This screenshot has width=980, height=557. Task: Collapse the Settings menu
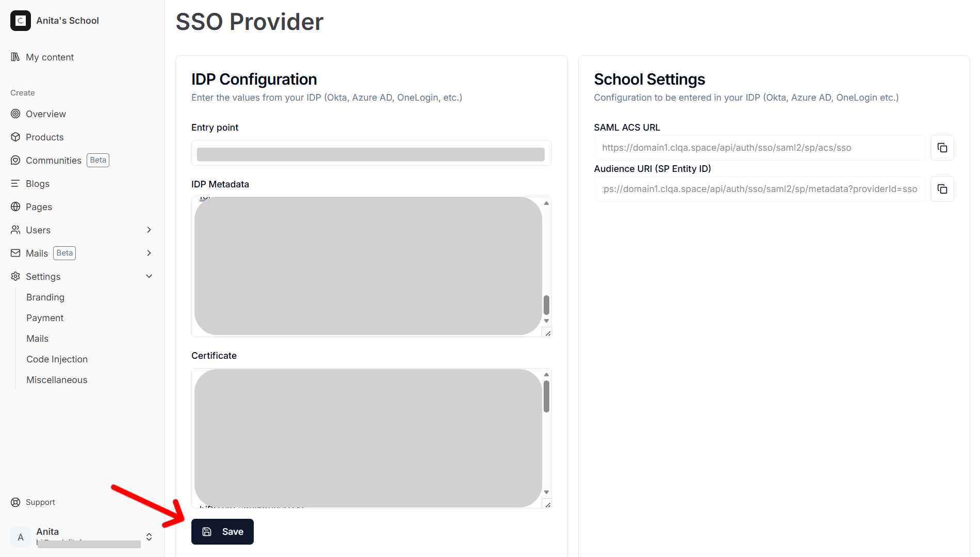(x=149, y=276)
